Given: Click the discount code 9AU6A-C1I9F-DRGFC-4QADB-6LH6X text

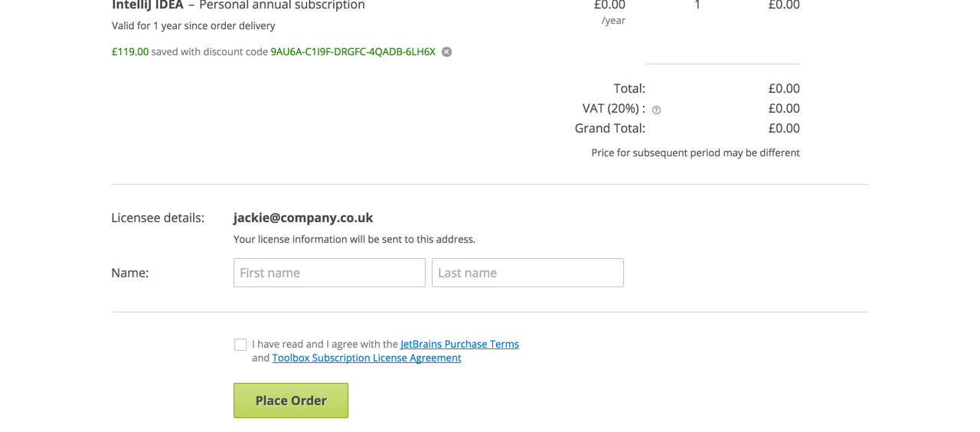Looking at the screenshot, I should (x=353, y=52).
